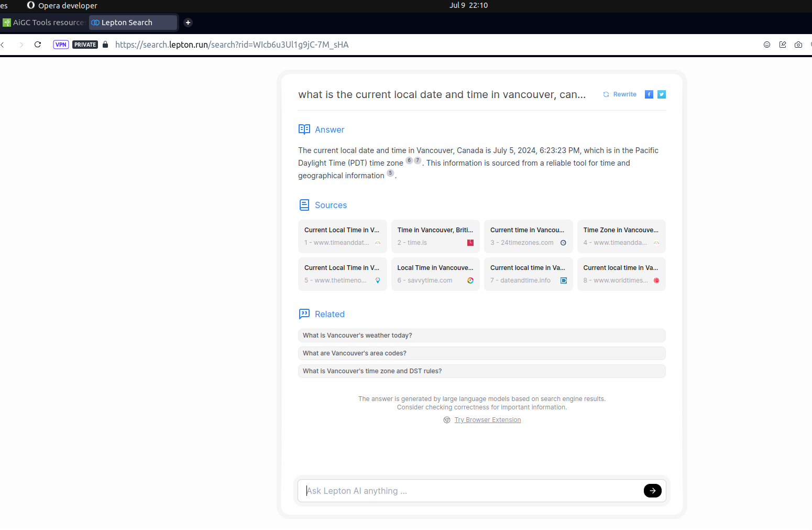Screen dimensions: 812x530
Task: Click the smiley feedback icon in the toolbar
Action: (x=767, y=45)
